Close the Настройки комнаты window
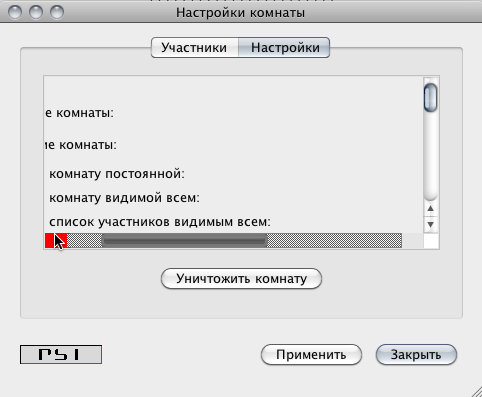Viewport: 482px width, 397px height. coord(15,12)
